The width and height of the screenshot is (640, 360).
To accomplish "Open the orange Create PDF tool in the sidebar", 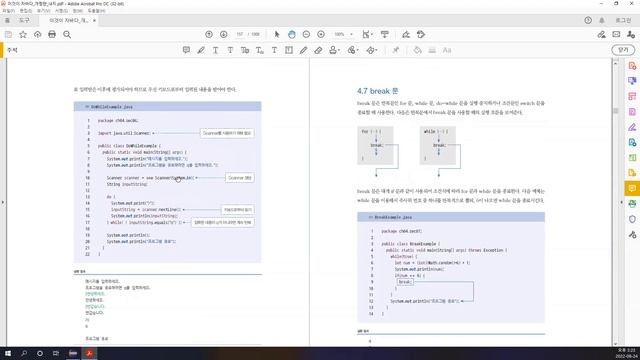I will tap(632, 66).
